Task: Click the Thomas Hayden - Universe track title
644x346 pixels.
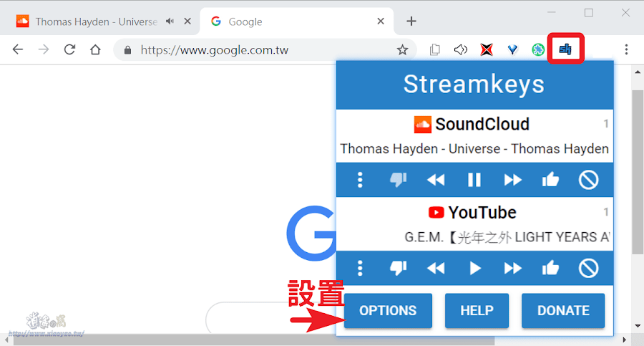Action: [474, 148]
